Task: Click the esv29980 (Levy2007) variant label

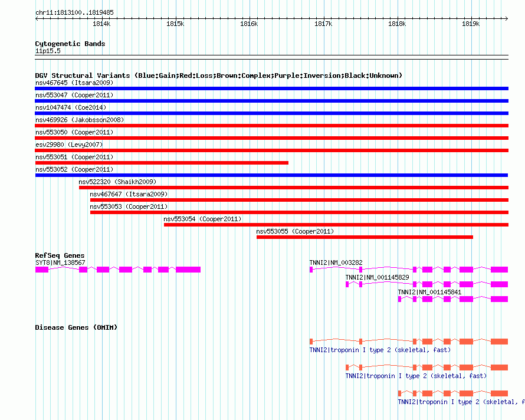Action: click(x=69, y=145)
